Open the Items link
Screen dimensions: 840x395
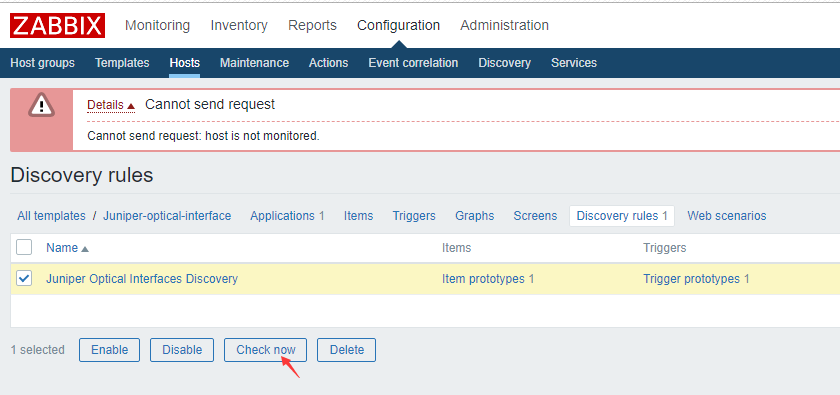(x=358, y=216)
